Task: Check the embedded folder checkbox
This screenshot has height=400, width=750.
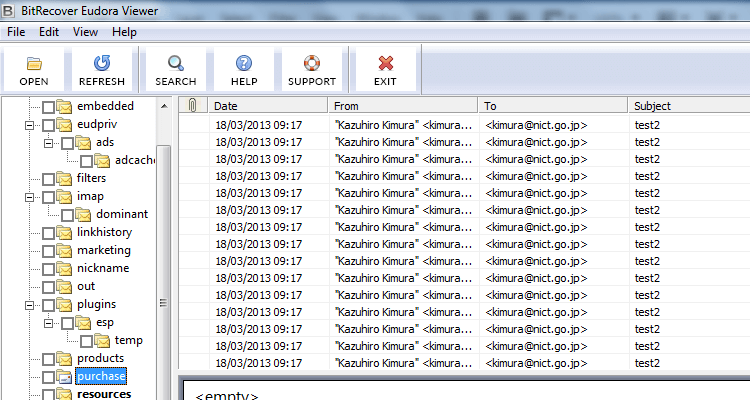Action: point(48,107)
